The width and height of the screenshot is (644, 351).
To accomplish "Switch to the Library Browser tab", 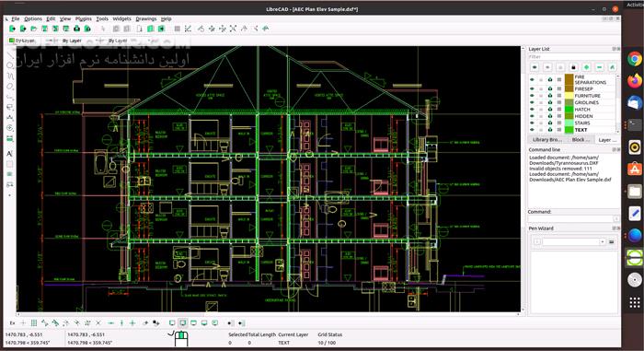I will [x=546, y=140].
